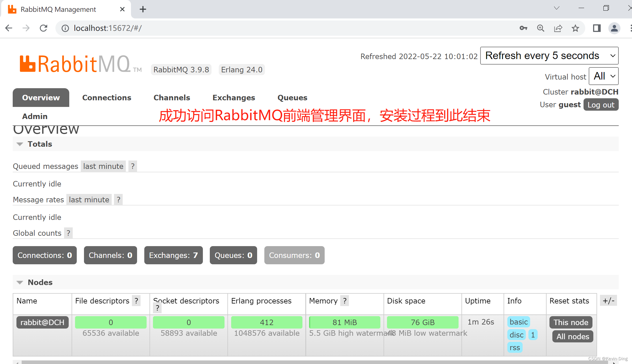Open the rabbit@DCH node details
The image size is (632, 364).
tap(42, 322)
